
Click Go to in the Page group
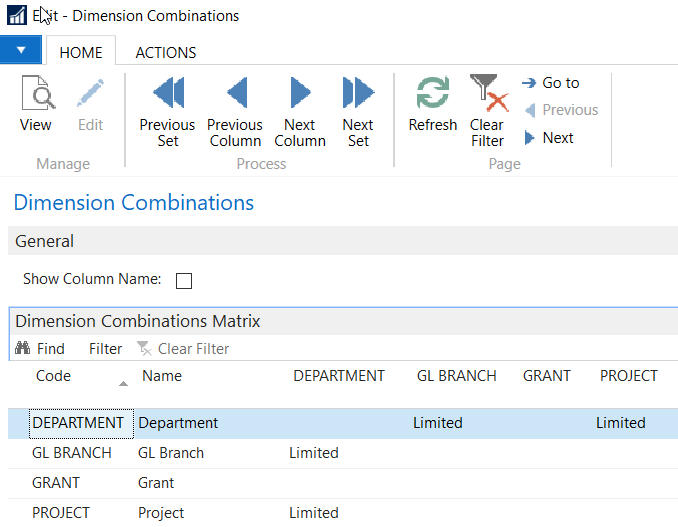pyautogui.click(x=551, y=83)
